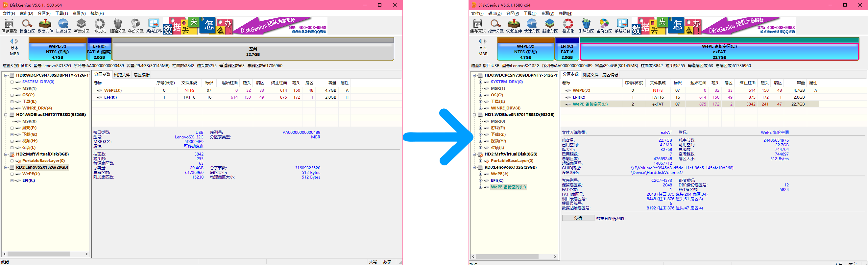Viewport: 868px width, 265px height.
Task: Open 备份分区 in the right window toolbar
Action: point(604,26)
